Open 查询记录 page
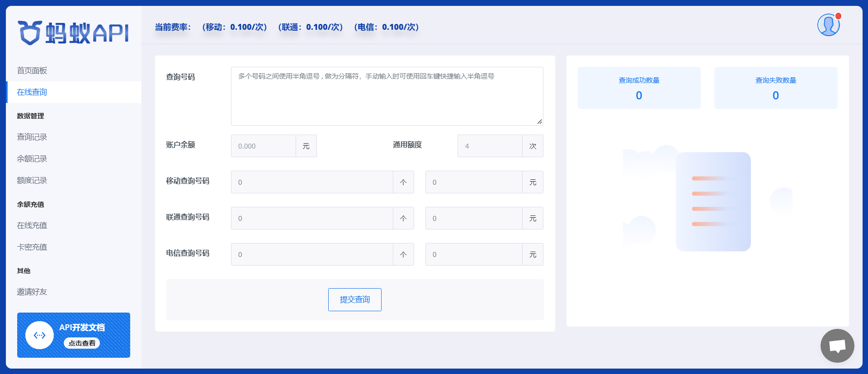Image resolution: width=868 pixels, height=374 pixels. [x=32, y=137]
